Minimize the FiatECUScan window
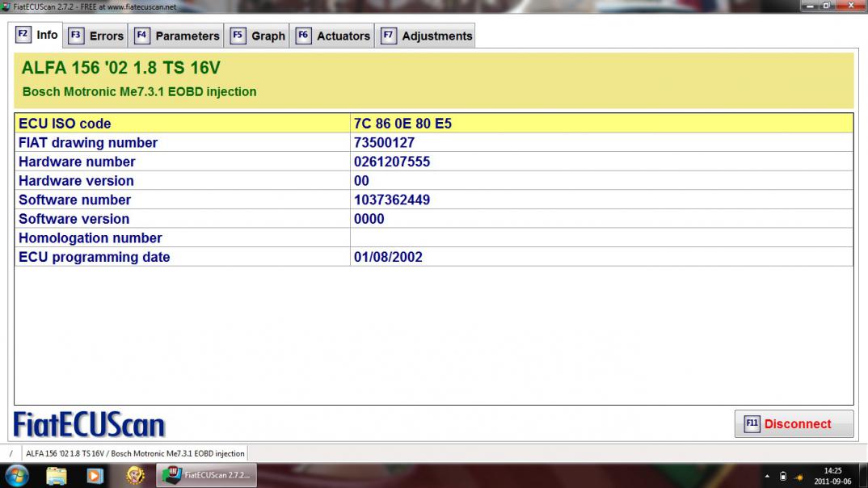Screen dimensions: 868x488 pyautogui.click(x=810, y=6)
